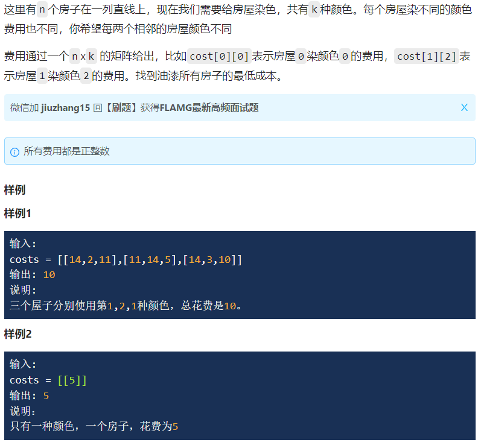Image resolution: width=478 pixels, height=448 pixels.
Task: Click the 样例1 heading
Action: click(18, 213)
